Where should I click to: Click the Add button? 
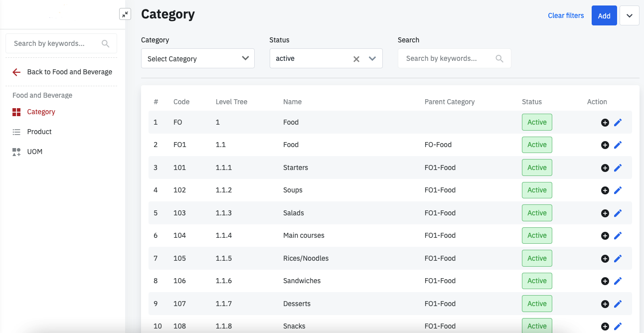point(604,15)
